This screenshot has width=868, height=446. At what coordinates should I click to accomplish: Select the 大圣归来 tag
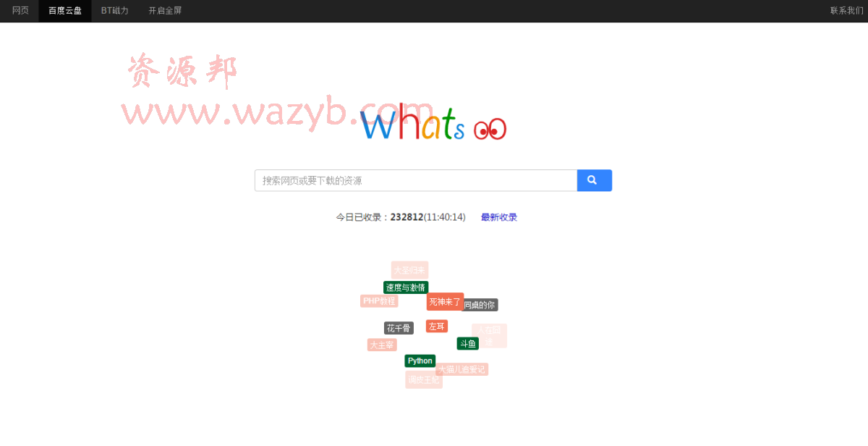409,270
